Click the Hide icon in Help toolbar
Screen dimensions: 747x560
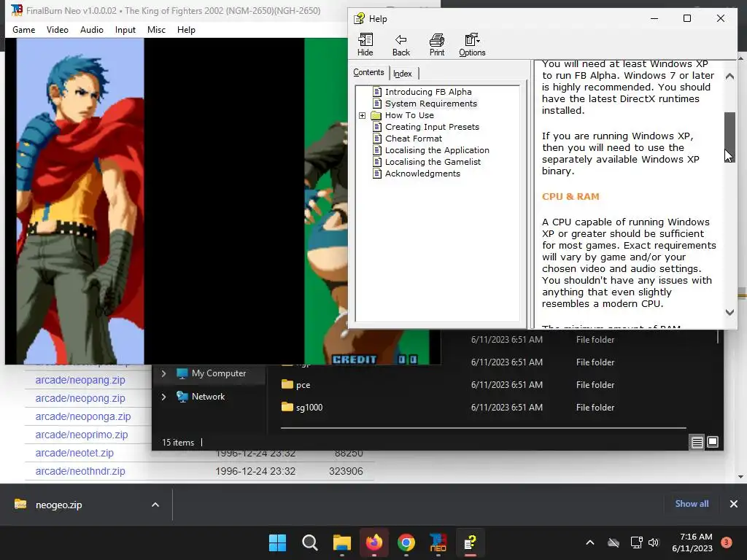pyautogui.click(x=365, y=44)
